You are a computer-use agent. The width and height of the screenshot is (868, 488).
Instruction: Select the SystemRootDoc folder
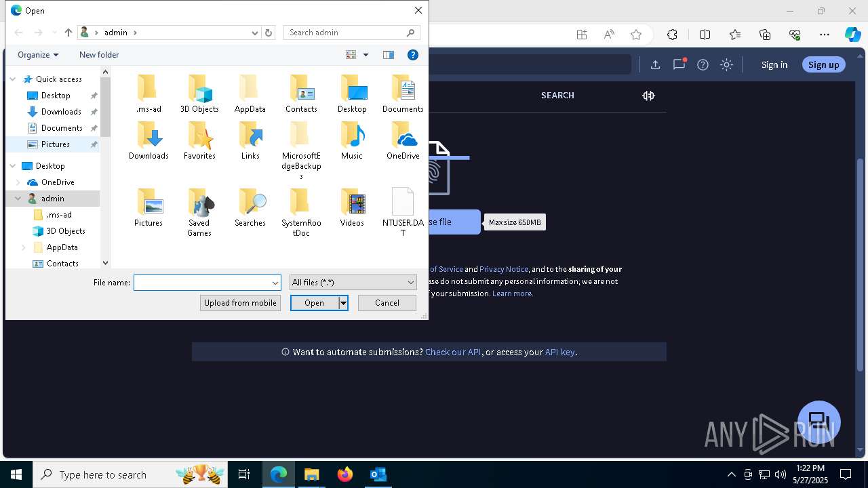tap(301, 212)
